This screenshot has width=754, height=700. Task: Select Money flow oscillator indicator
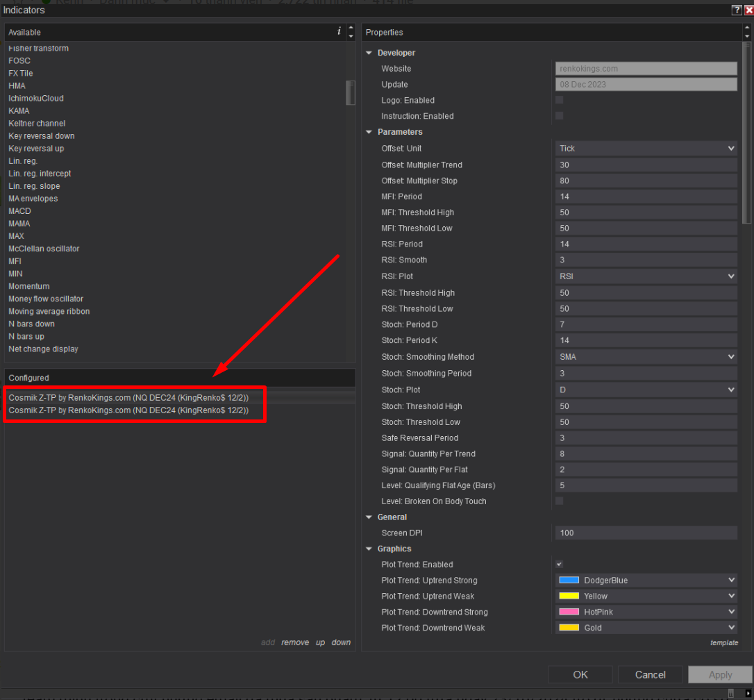pyautogui.click(x=46, y=299)
